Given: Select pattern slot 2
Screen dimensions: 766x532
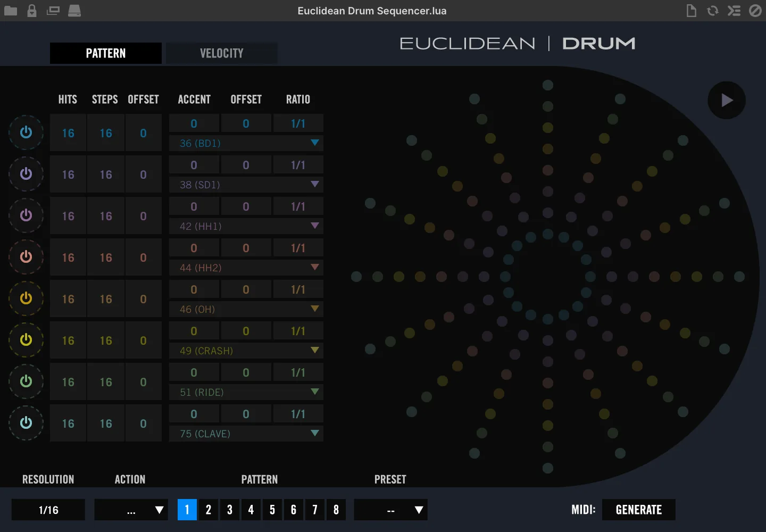Looking at the screenshot, I should (209, 510).
